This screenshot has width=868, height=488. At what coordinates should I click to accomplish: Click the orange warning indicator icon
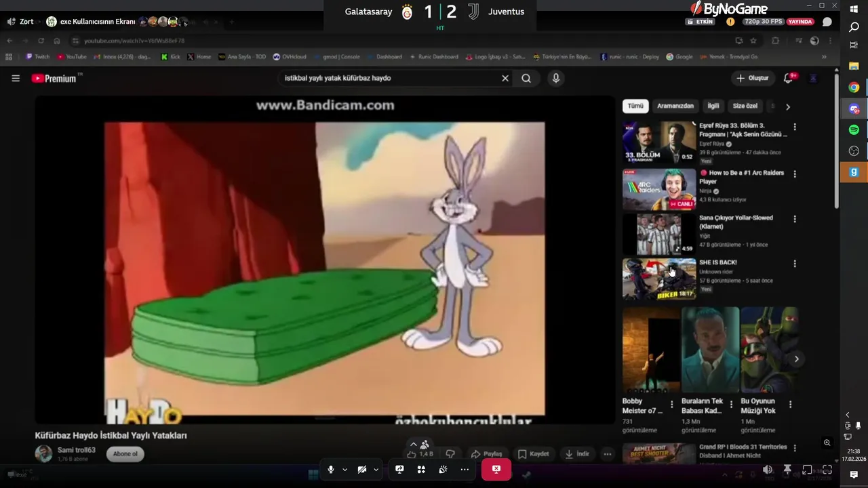730,22
